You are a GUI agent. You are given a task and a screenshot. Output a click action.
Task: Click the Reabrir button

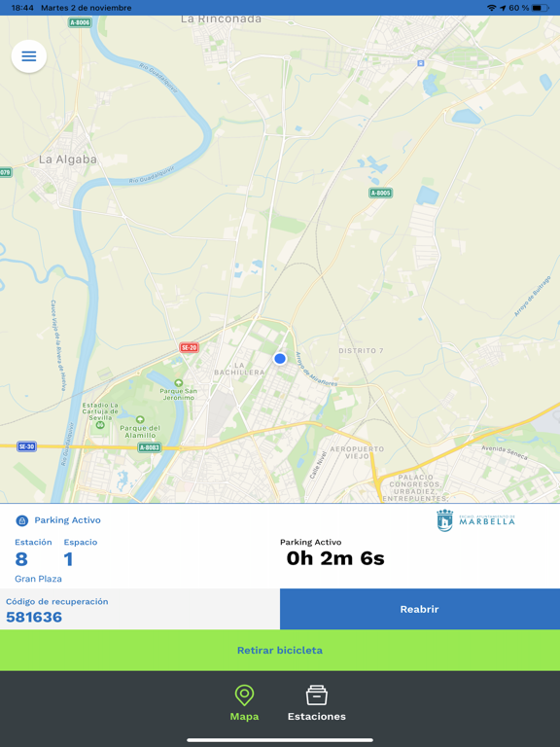(x=420, y=609)
